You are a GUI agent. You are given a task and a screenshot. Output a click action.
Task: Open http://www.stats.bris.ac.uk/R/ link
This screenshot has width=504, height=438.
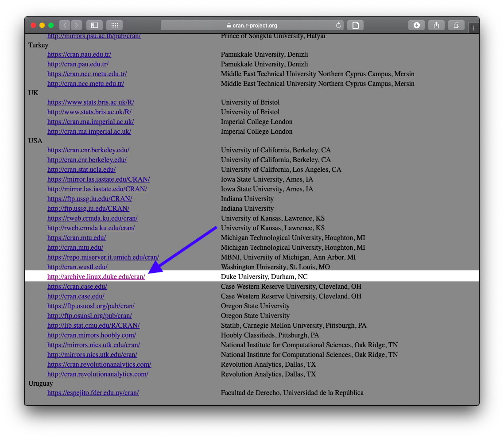coord(89,112)
